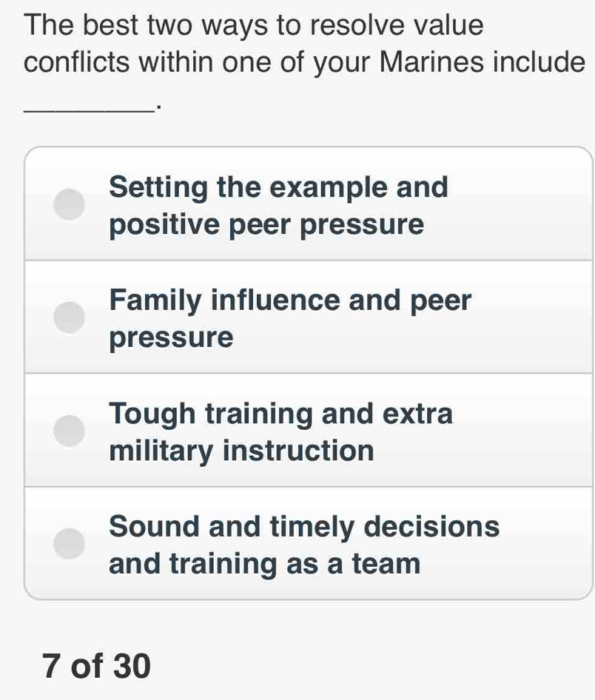The width and height of the screenshot is (595, 700).
Task: Mark the Sound and timely decisions radio button
Action: point(69,544)
